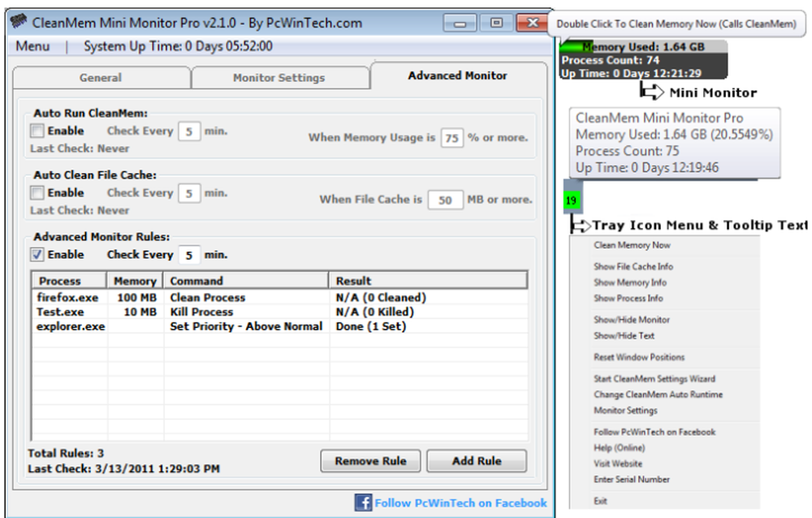Choose Monitor Settings in tray menu
Viewport: 812px width, 518px height.
(x=625, y=410)
